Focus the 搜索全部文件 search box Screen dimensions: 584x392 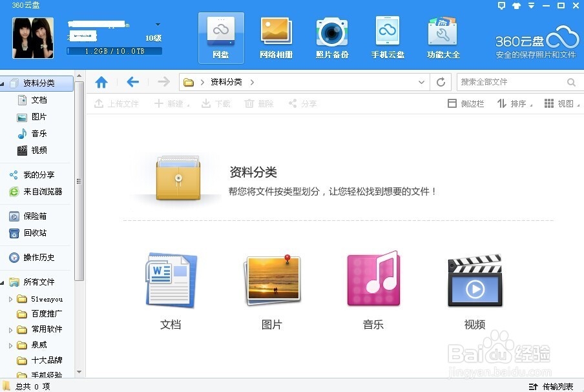coord(512,82)
